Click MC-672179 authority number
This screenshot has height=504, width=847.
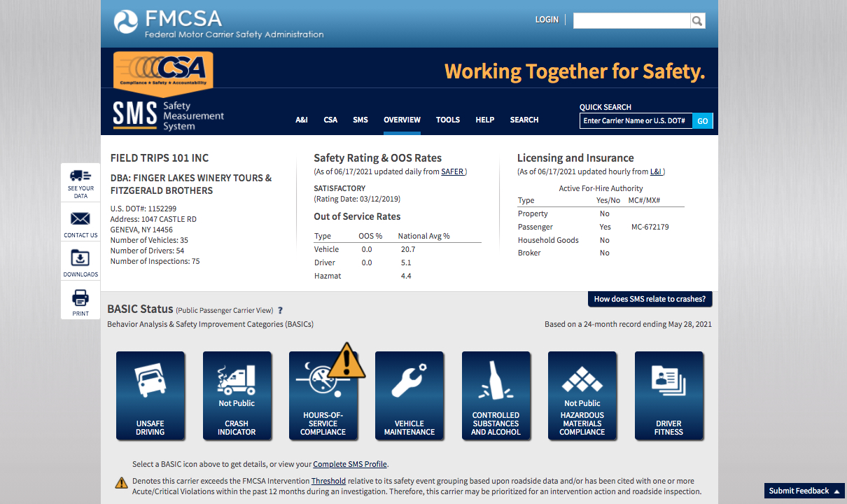650,227
